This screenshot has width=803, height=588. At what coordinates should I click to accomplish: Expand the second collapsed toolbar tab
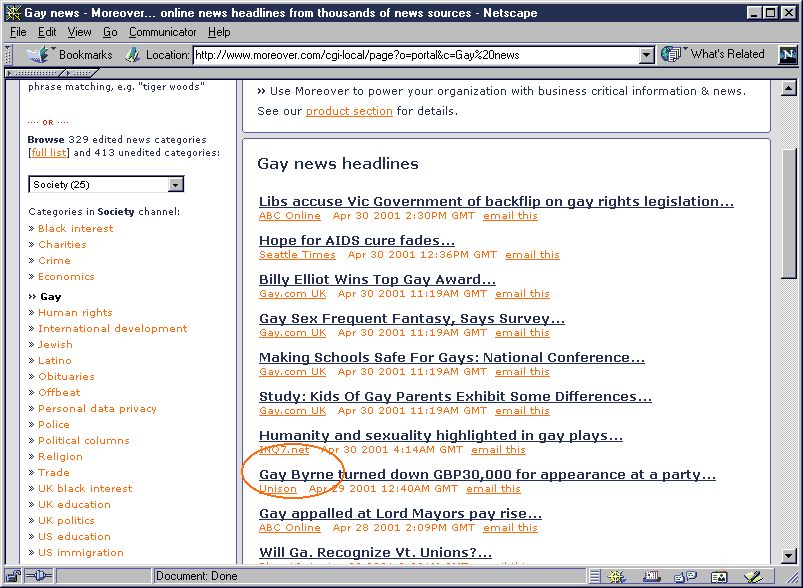(x=79, y=73)
